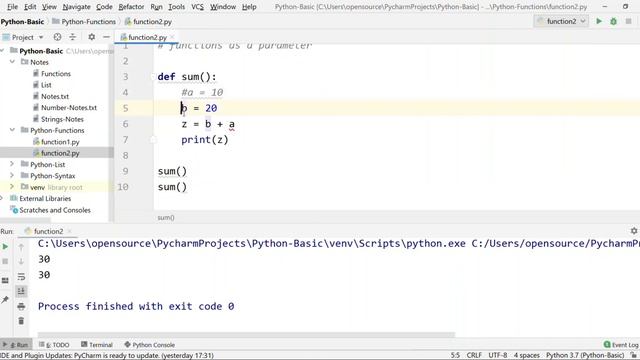Open the Tools menu
The width and height of the screenshot is (640, 360).
[x=176, y=7]
